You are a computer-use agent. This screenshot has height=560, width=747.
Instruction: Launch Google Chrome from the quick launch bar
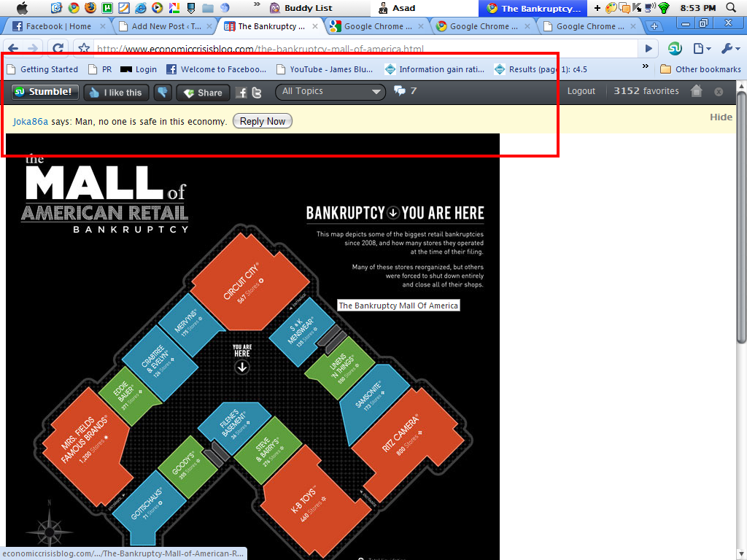(74, 7)
